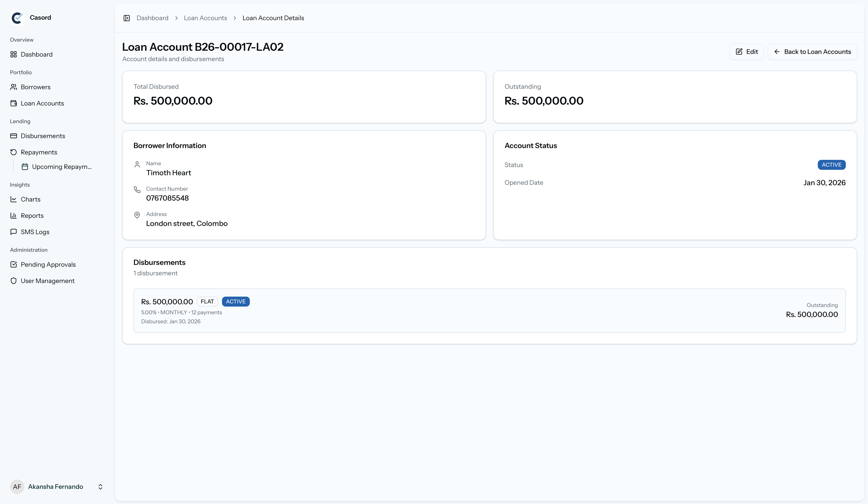Click the Edit button
Screen dimensions: 868x504
coord(747,52)
